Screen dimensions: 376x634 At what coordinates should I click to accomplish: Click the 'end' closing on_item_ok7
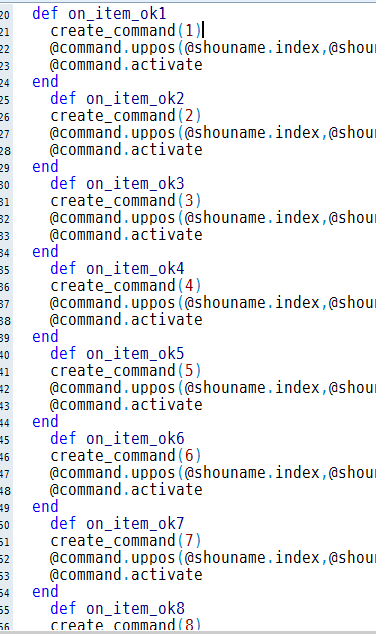pos(45,591)
